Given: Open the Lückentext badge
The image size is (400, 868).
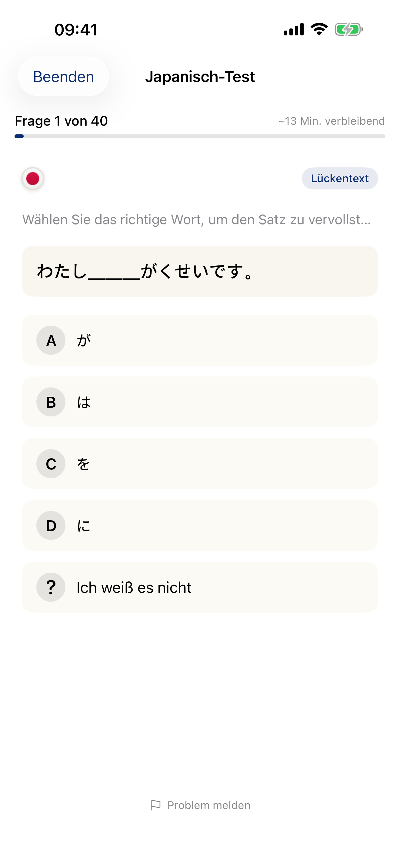Looking at the screenshot, I should [x=339, y=179].
